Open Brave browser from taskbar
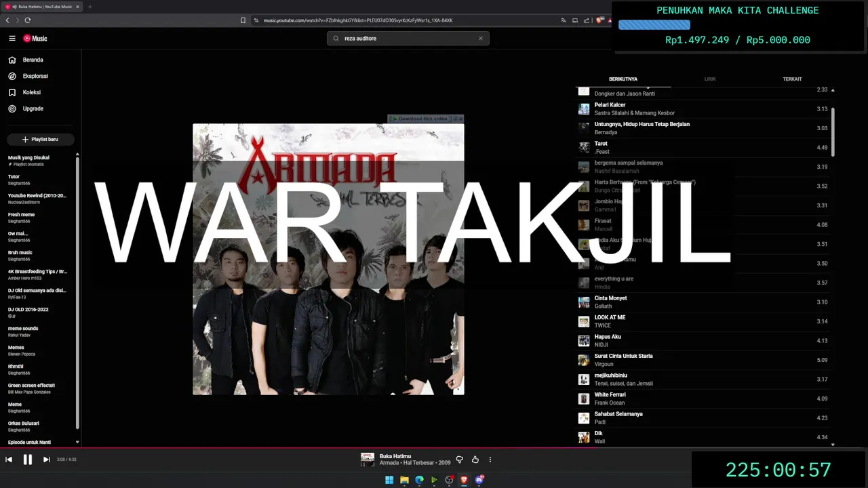This screenshot has height=488, width=868. click(x=465, y=480)
